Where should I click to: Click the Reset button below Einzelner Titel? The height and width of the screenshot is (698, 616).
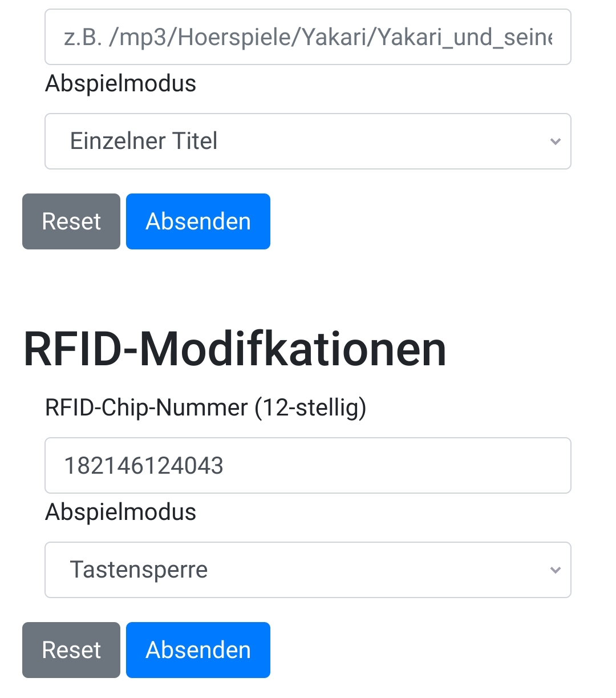[71, 221]
